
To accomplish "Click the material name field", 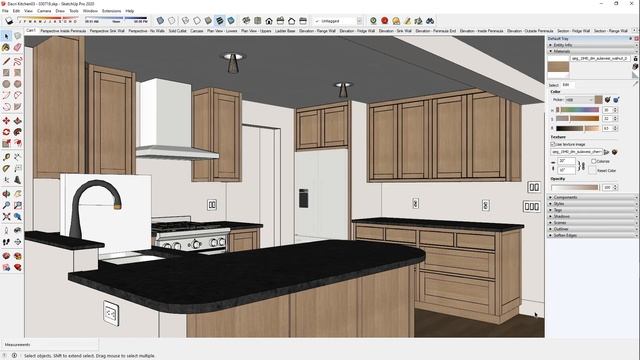I will tap(600, 58).
